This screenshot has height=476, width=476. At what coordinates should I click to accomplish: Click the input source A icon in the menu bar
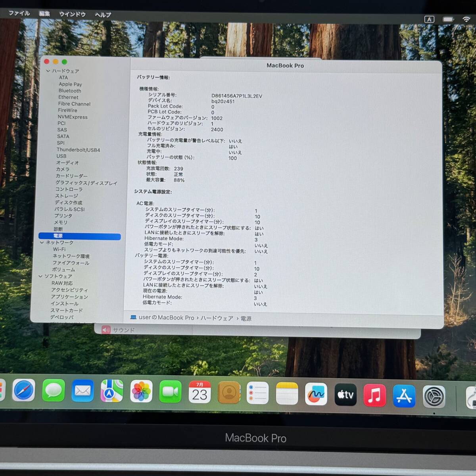[x=429, y=19]
